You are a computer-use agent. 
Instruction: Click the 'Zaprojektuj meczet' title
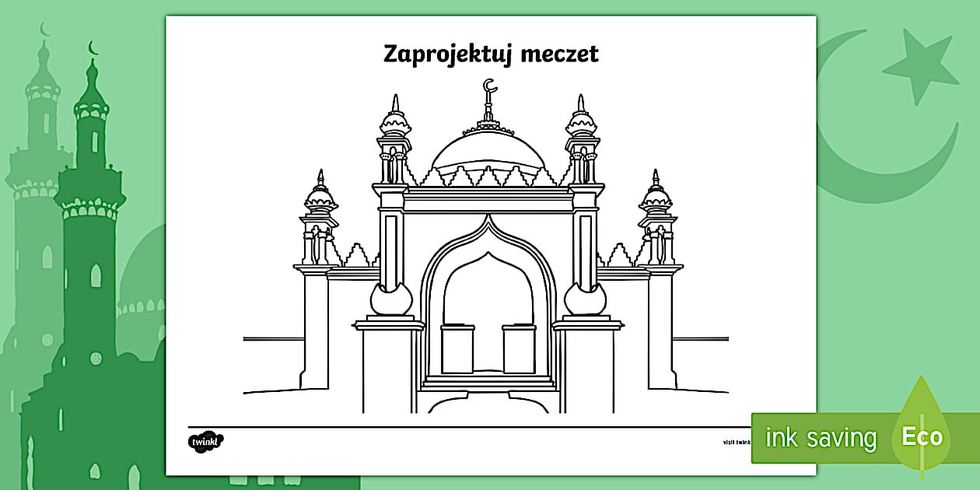[491, 54]
